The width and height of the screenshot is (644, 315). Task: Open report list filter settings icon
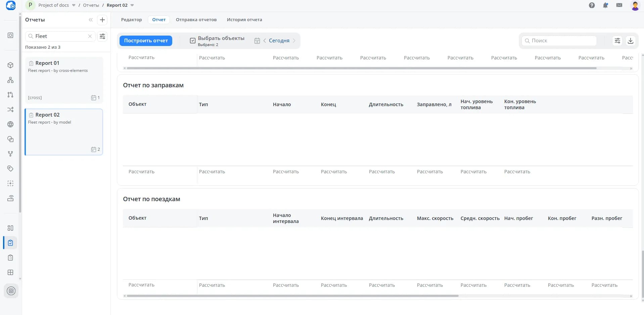click(102, 36)
